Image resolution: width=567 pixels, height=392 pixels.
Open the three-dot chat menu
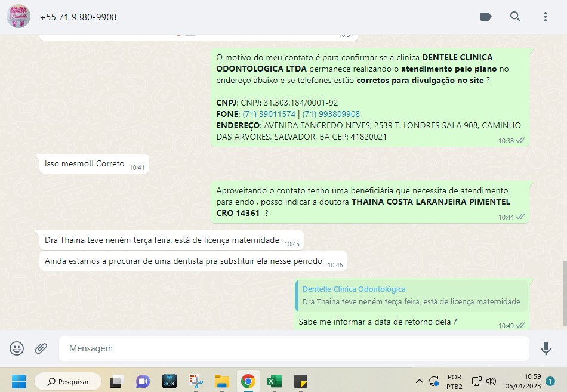tap(546, 17)
